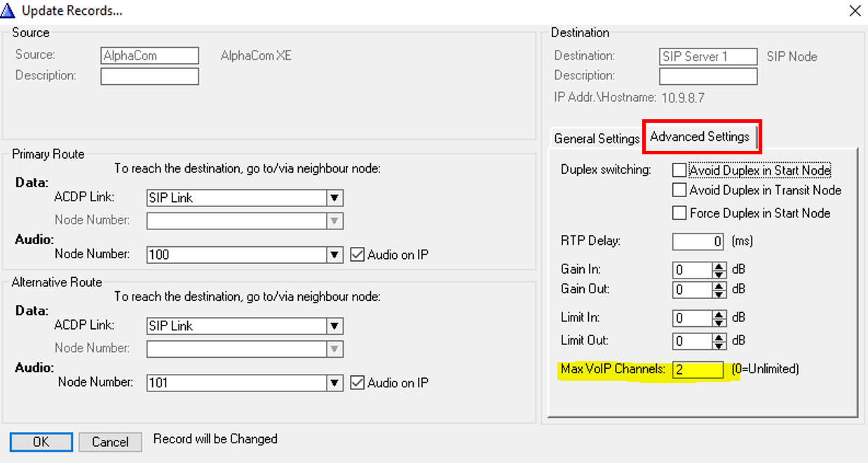Uncheck Audio on IP for Primary Route

click(357, 255)
